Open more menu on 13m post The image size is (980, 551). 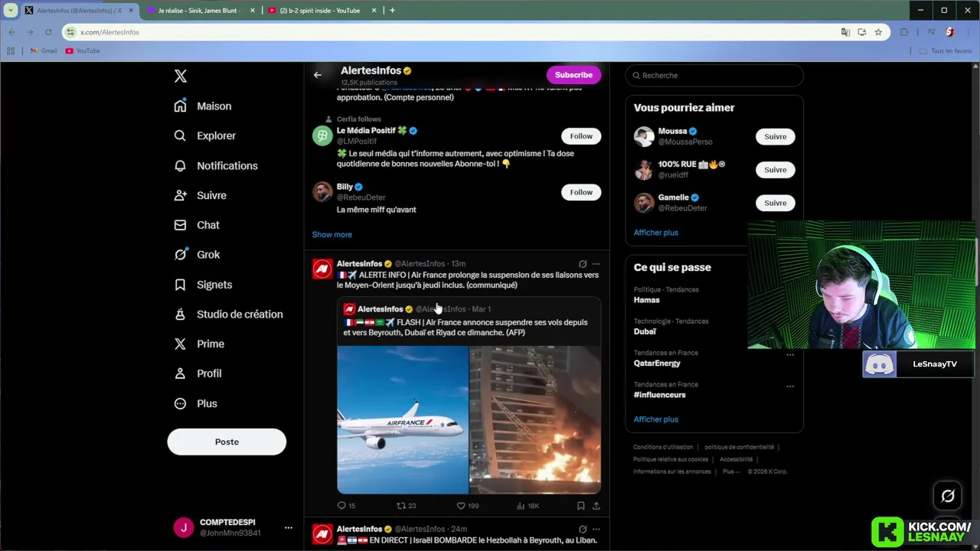596,264
